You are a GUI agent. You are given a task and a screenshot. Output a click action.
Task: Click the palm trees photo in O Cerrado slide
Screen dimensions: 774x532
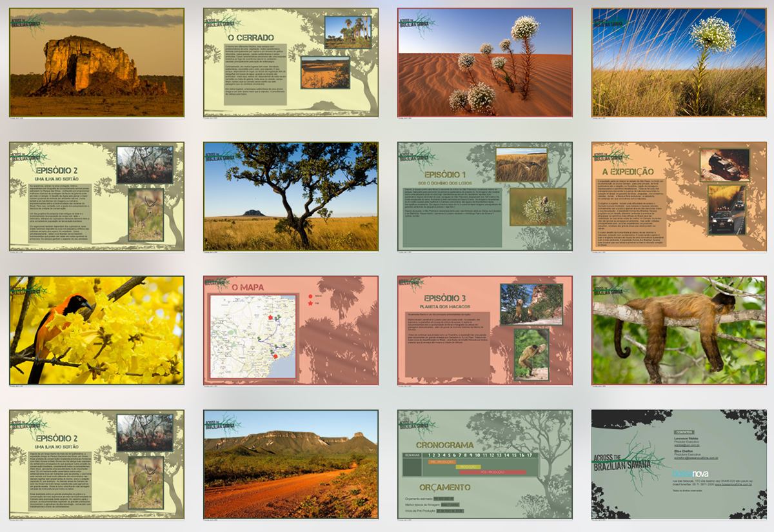[x=348, y=32]
